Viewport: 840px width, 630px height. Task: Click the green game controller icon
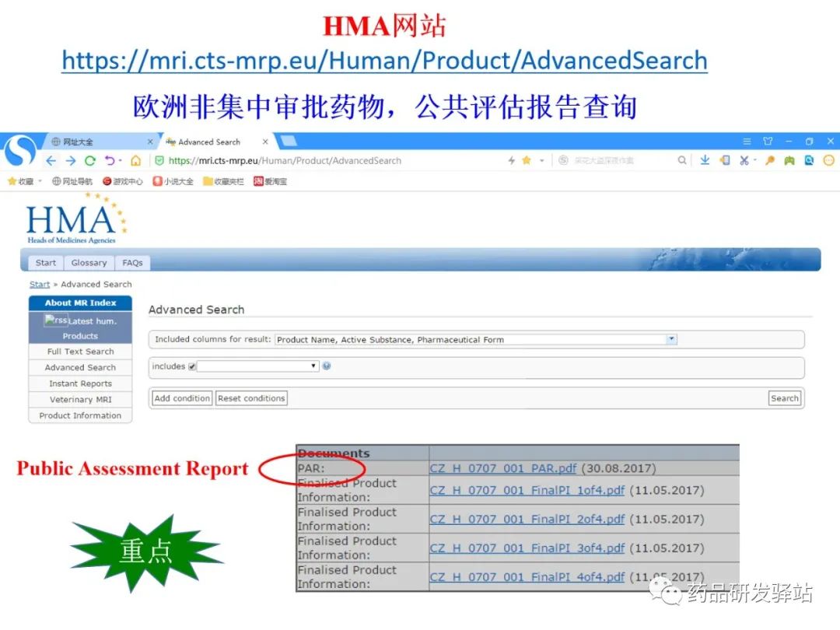[x=789, y=160]
